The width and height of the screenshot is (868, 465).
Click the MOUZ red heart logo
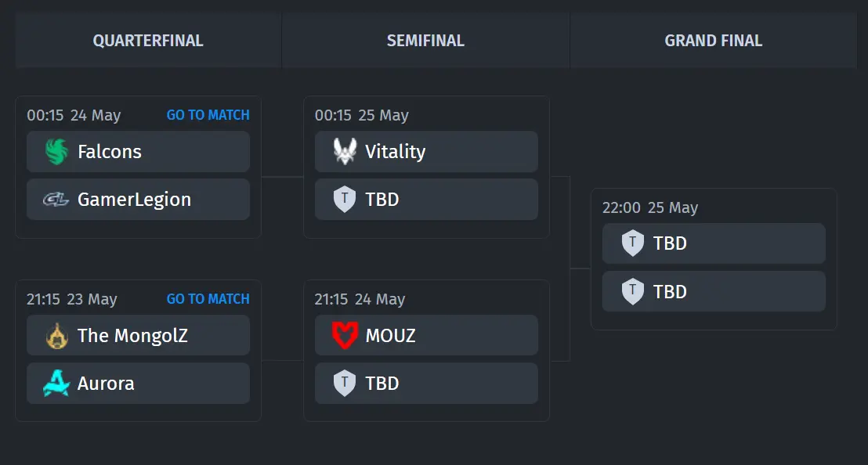(x=345, y=336)
